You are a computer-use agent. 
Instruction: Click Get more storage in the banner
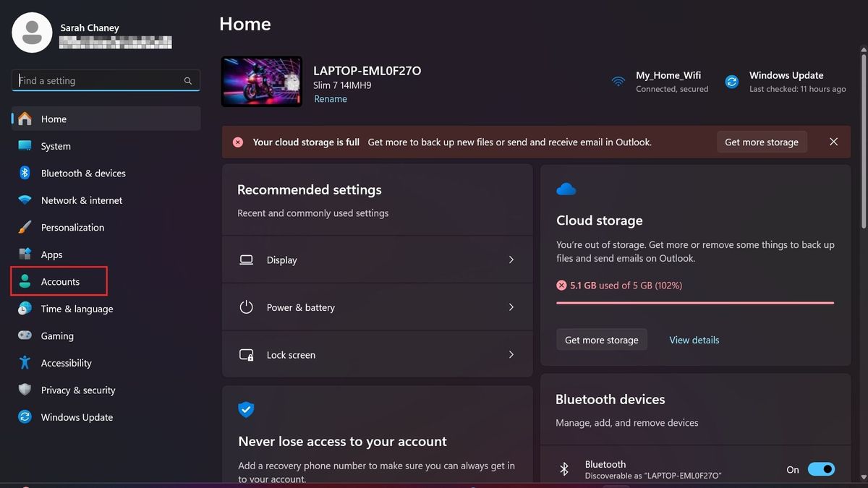pyautogui.click(x=762, y=142)
